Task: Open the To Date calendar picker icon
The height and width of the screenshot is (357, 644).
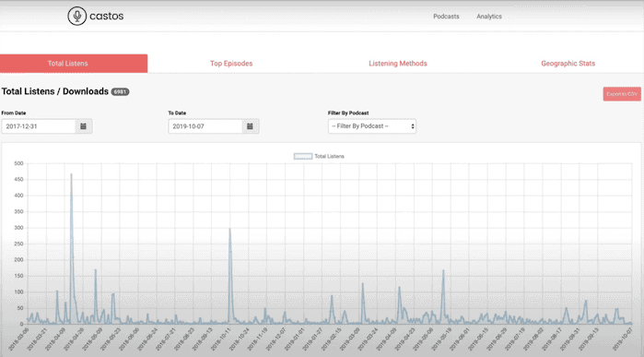Action: pos(250,126)
